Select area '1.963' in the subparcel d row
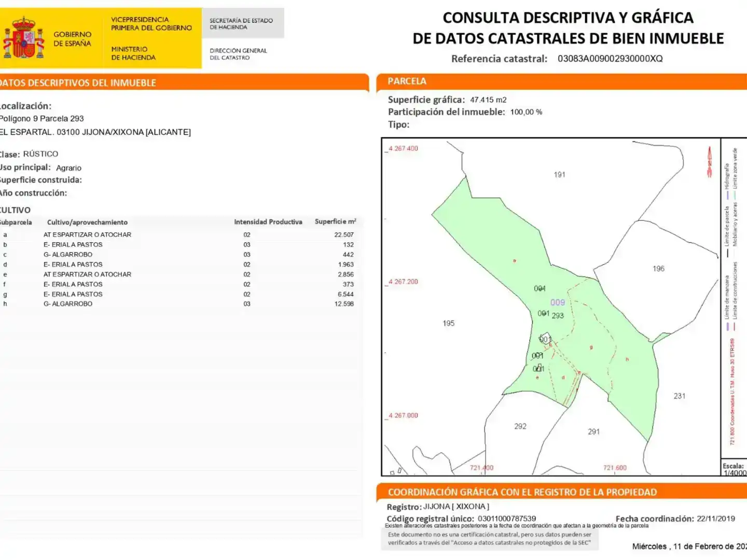The image size is (747, 560). (x=346, y=264)
